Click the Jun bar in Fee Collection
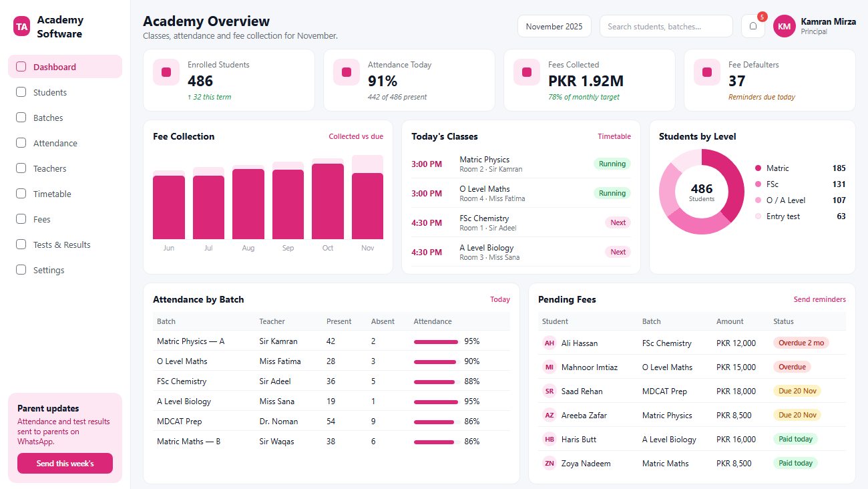The image size is (868, 489). point(169,207)
